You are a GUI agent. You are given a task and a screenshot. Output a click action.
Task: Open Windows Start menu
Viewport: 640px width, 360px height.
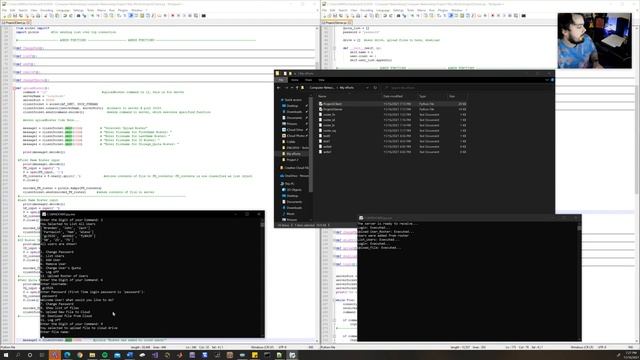6,355
